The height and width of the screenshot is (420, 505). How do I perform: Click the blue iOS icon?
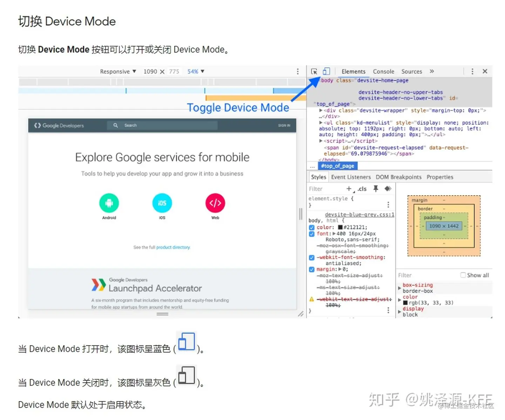pyautogui.click(x=162, y=203)
